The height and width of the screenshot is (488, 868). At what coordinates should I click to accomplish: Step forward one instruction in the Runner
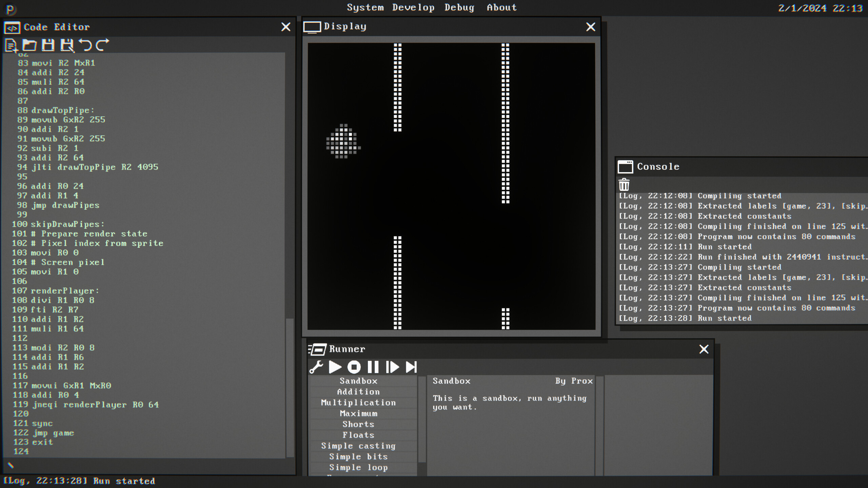393,367
